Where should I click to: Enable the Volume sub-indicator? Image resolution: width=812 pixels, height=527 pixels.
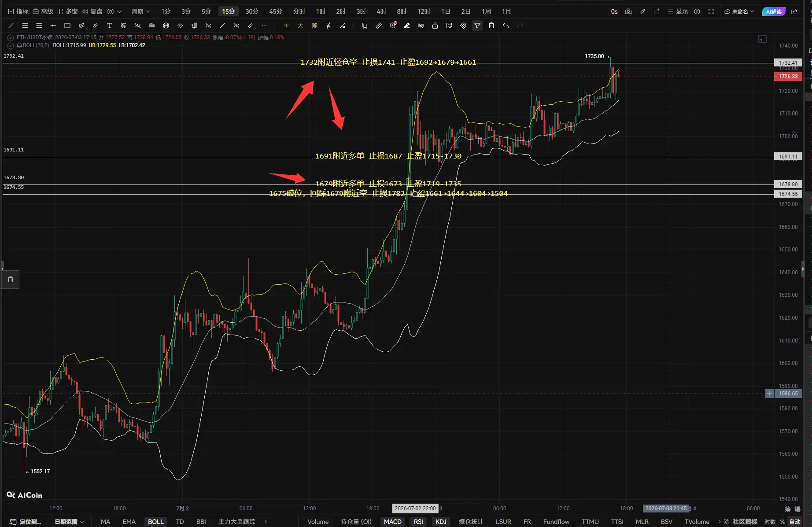pos(318,522)
